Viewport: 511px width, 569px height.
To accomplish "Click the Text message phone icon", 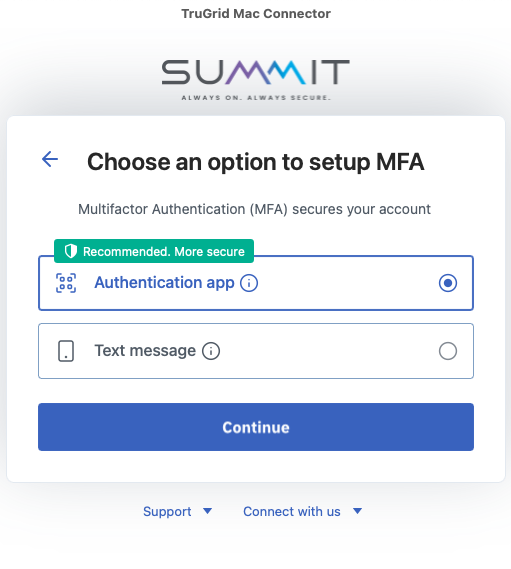I will [x=66, y=351].
